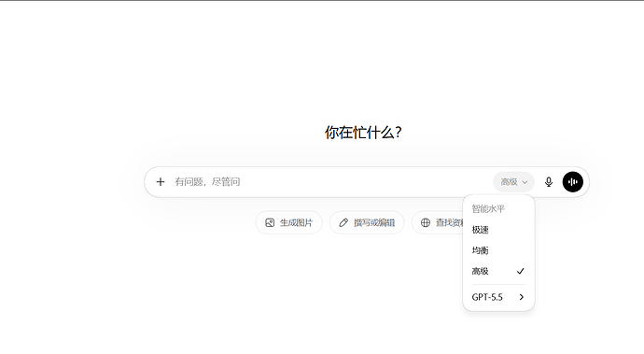Expand the GPT-5.5 submenu

point(498,297)
